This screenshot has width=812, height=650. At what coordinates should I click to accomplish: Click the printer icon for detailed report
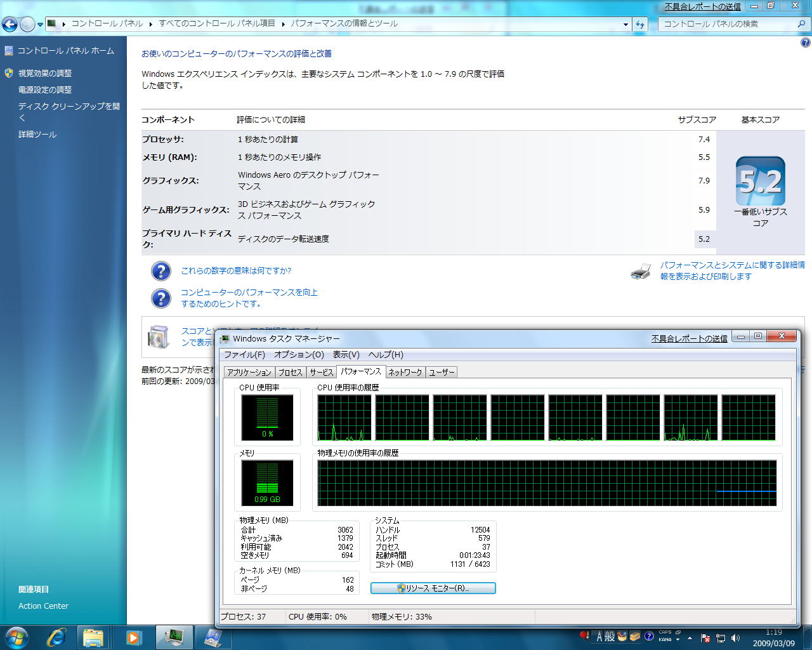click(641, 272)
